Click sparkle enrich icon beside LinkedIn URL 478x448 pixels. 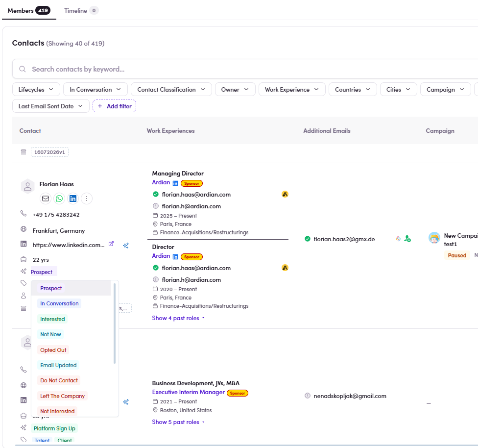pyautogui.click(x=126, y=246)
